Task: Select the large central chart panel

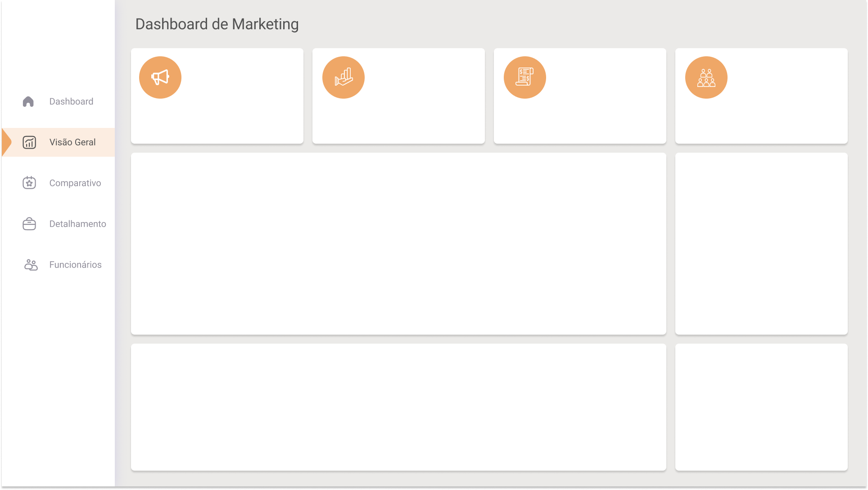Action: pyautogui.click(x=398, y=244)
